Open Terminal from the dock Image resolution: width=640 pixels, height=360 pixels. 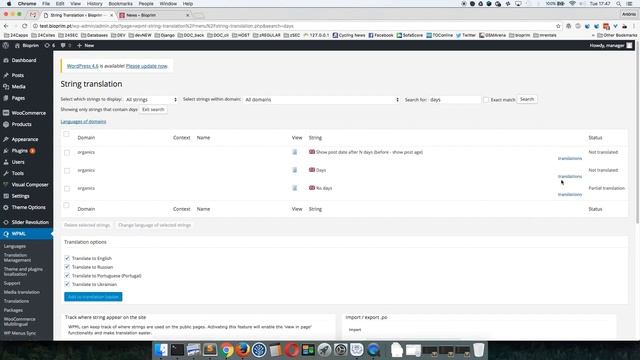click(x=178, y=350)
